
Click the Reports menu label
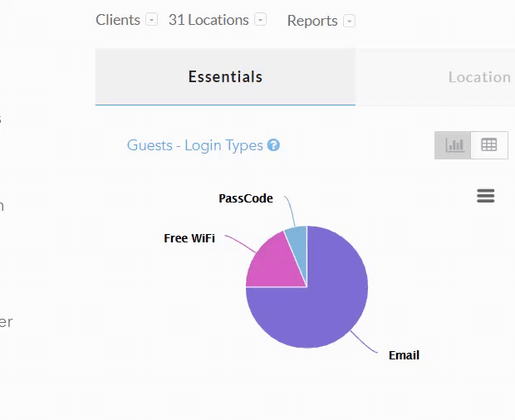point(312,21)
